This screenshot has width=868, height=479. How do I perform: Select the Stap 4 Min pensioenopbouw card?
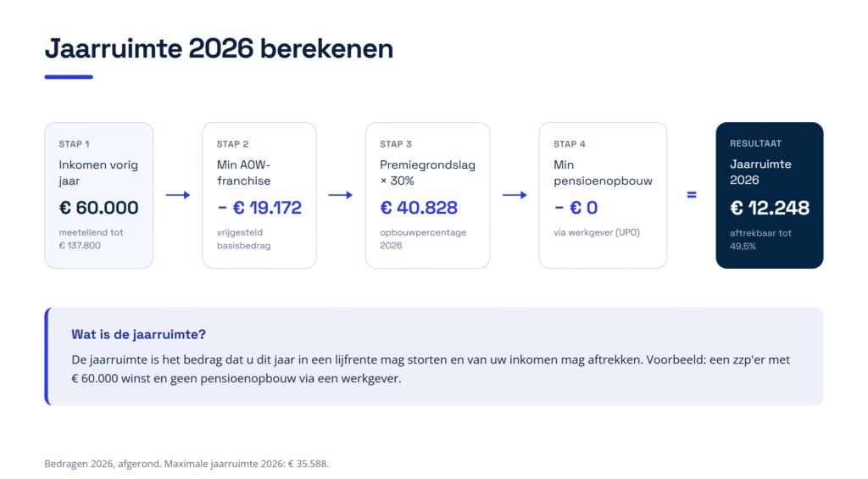click(603, 196)
